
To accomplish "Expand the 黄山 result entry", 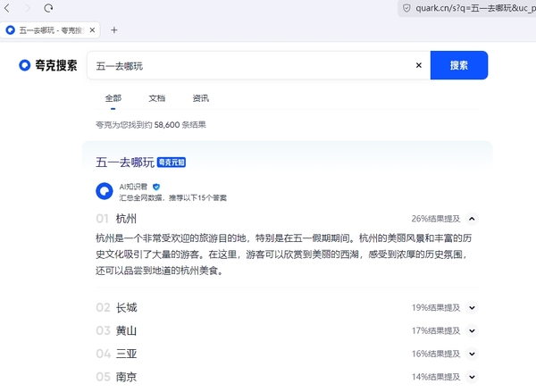I will click(473, 330).
